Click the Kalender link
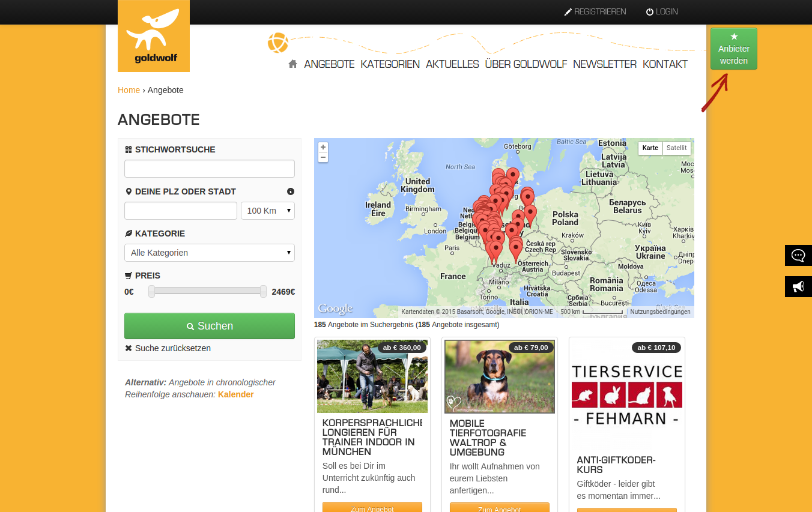This screenshot has height=512, width=812. (235, 394)
